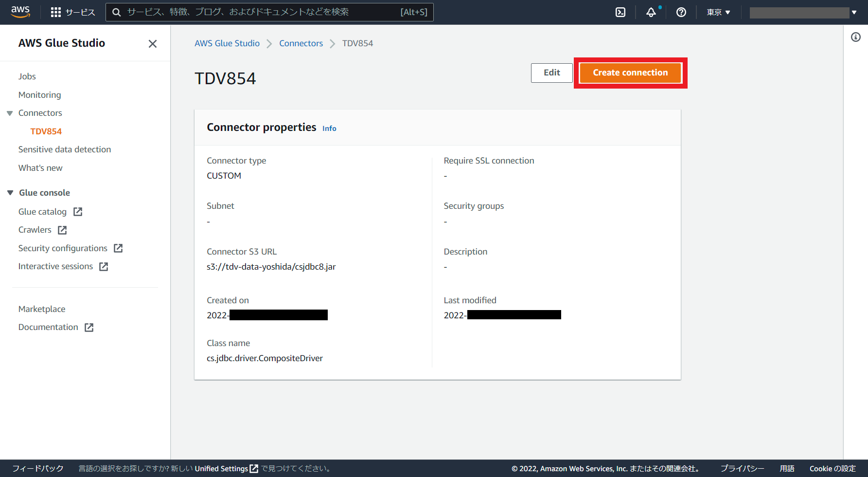The image size is (868, 477).
Task: Click the TDV854 breadcrumb text
Action: [x=357, y=43]
